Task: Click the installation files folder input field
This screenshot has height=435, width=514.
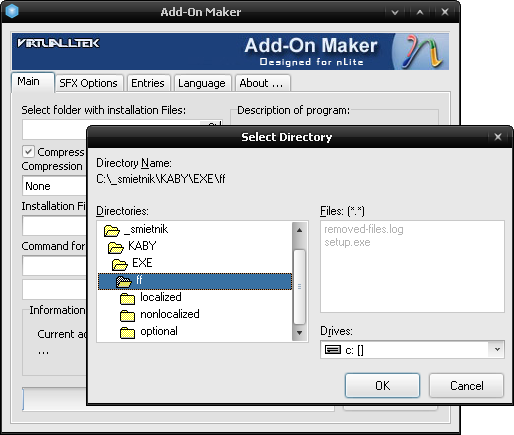Action: 55,130
